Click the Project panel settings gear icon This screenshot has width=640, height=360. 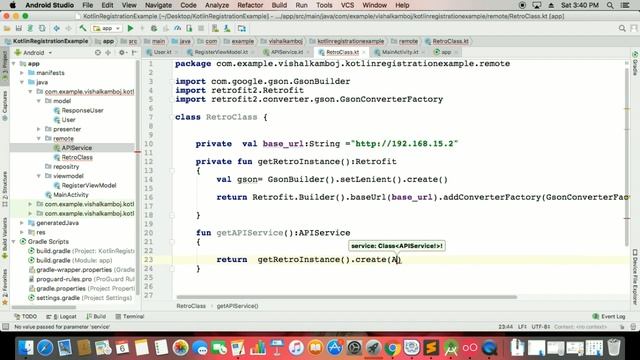[x=121, y=53]
